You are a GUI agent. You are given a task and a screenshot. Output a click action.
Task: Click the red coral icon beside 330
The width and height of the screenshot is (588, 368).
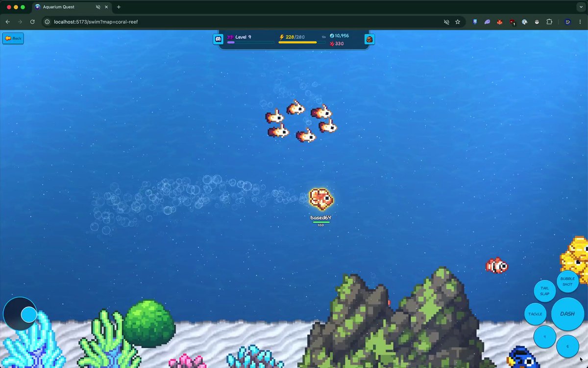tap(332, 44)
